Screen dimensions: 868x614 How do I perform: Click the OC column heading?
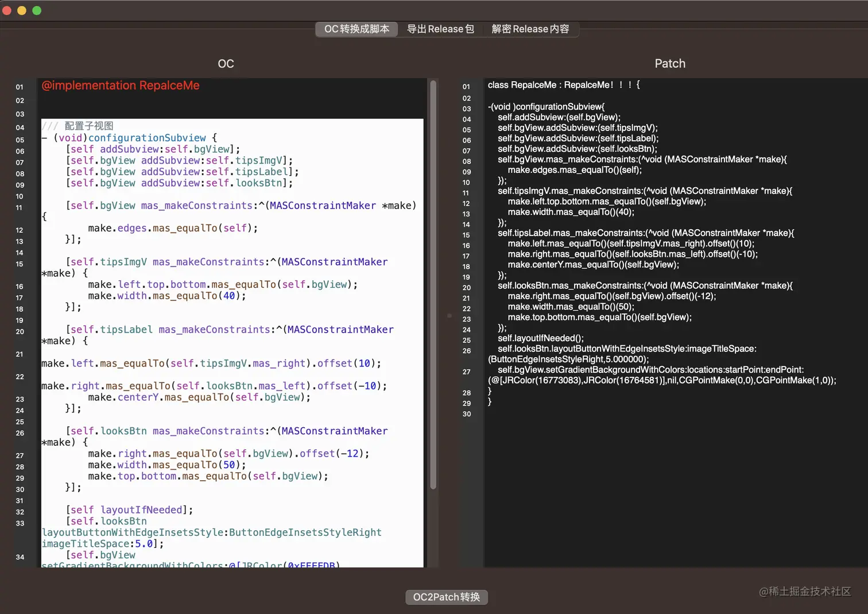[226, 64]
